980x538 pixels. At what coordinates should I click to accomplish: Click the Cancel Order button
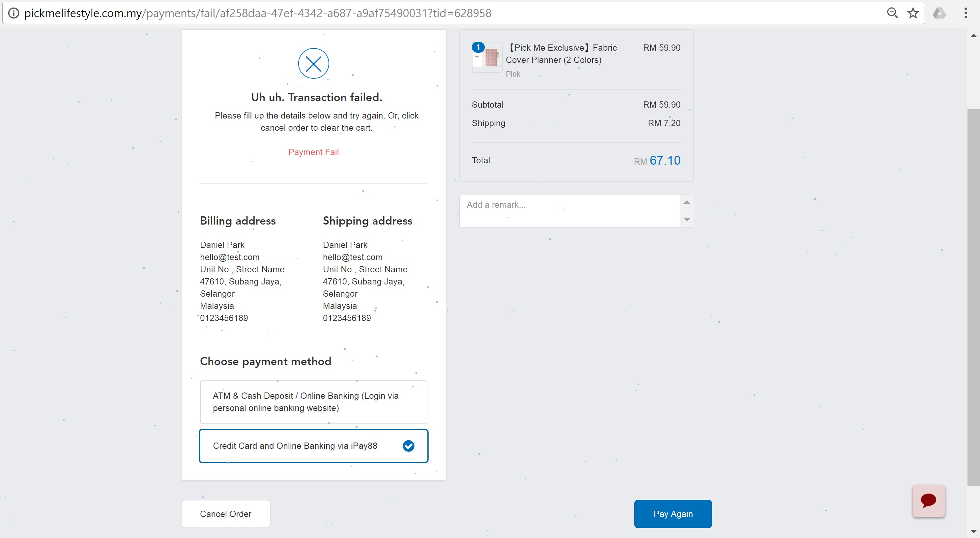coord(226,514)
